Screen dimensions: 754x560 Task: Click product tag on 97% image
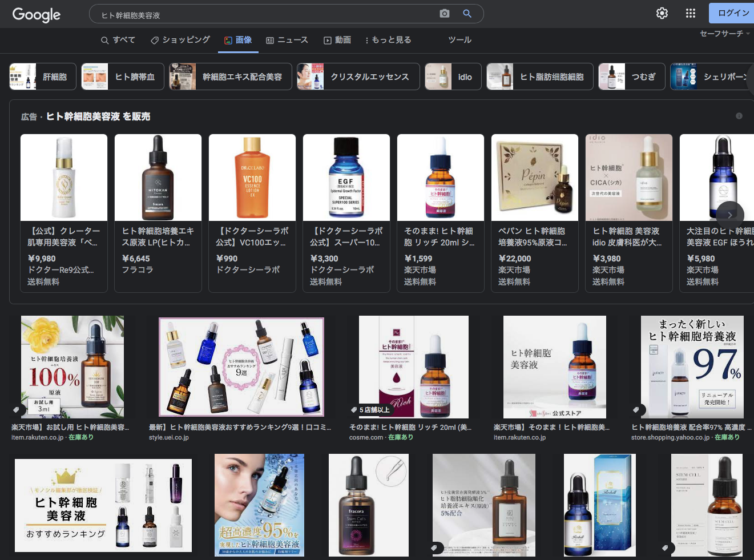[636, 410]
